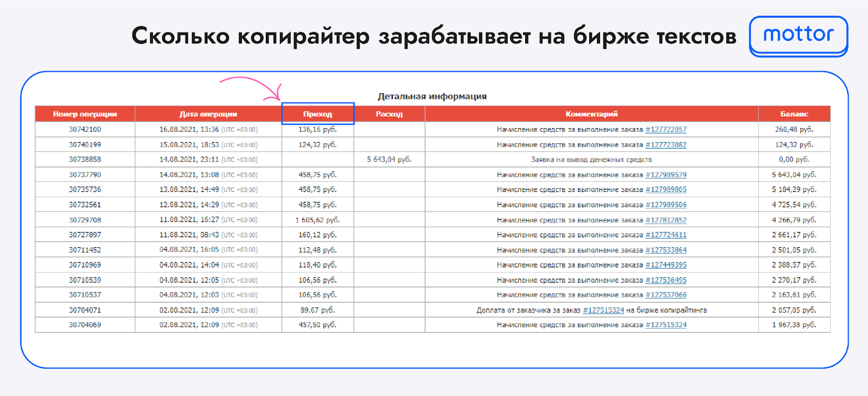Click the Комментарий column header
Screen dimensions: 868x396
tap(591, 114)
